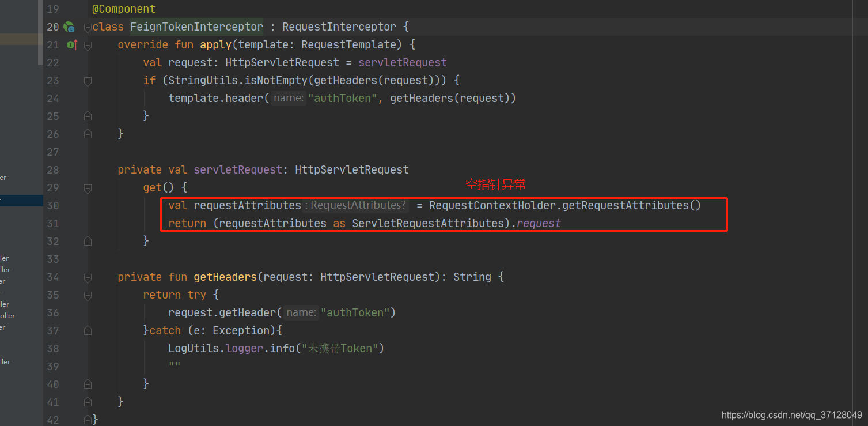Click 'getRequestAttributes()' on line 30

tap(632, 205)
